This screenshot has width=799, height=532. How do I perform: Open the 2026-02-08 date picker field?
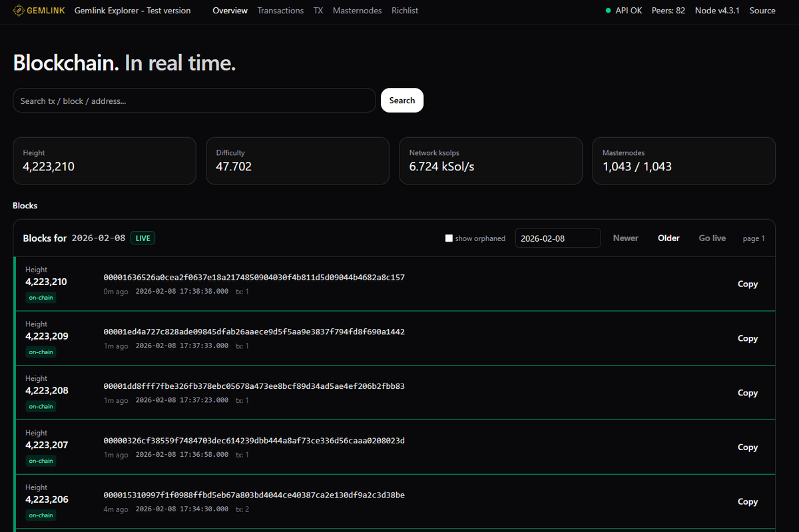tap(557, 238)
